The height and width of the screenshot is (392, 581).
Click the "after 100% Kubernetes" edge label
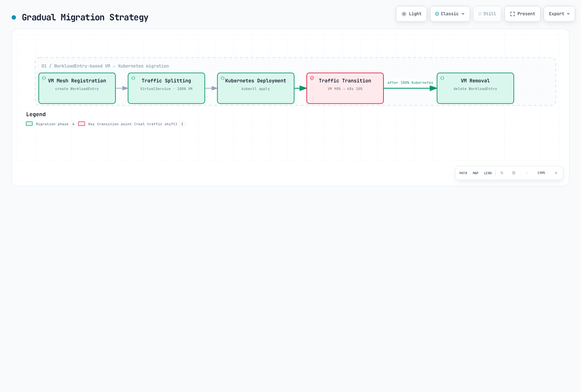click(410, 83)
